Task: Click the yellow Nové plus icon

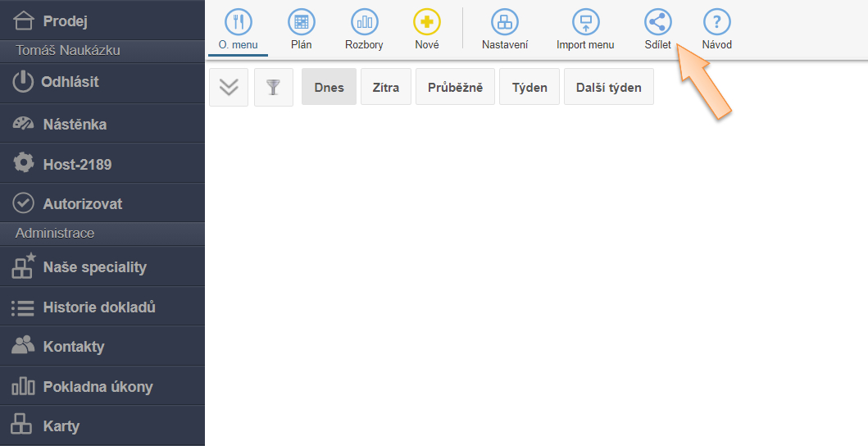Action: coord(426,22)
